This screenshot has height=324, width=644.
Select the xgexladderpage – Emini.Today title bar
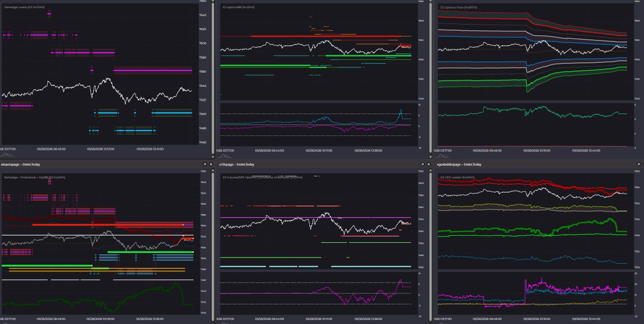tap(539, 164)
